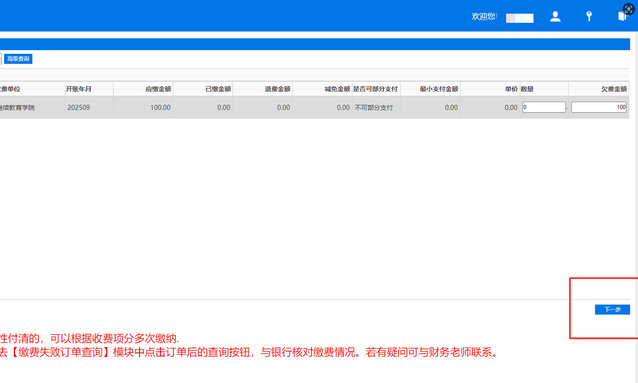Viewport: 638px width, 383px height.
Task: Click the 欢迎您 greeting text
Action: tap(484, 17)
